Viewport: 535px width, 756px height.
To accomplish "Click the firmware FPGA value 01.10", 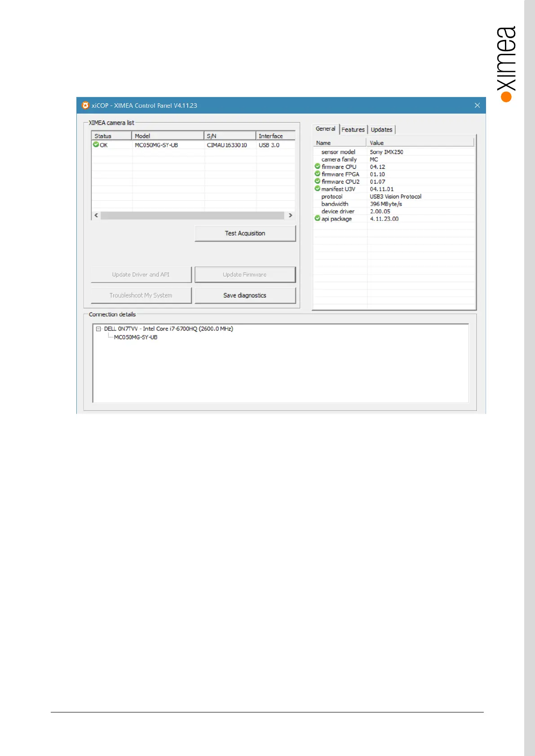I will point(377,174).
